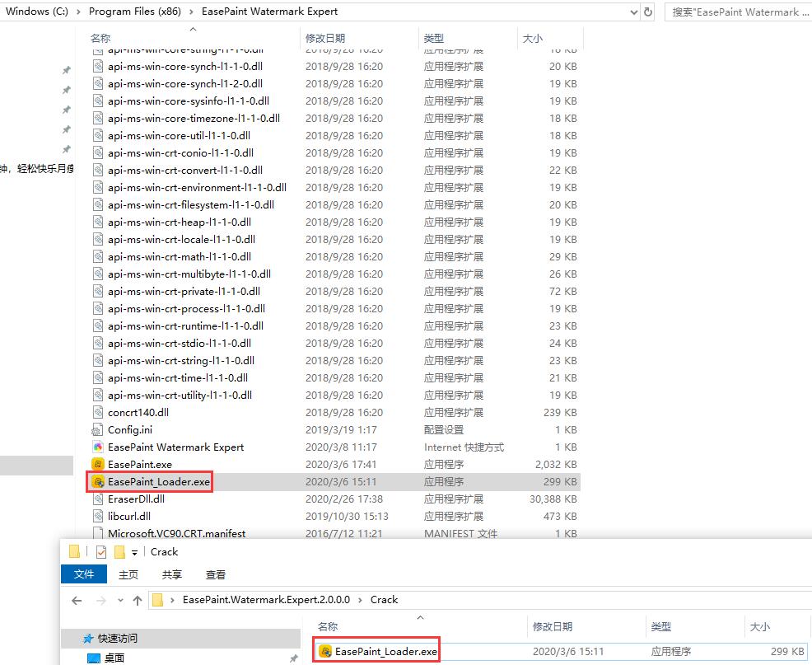The image size is (812, 665).
Task: Select 快速访问 in the navigation pane
Action: [x=118, y=639]
